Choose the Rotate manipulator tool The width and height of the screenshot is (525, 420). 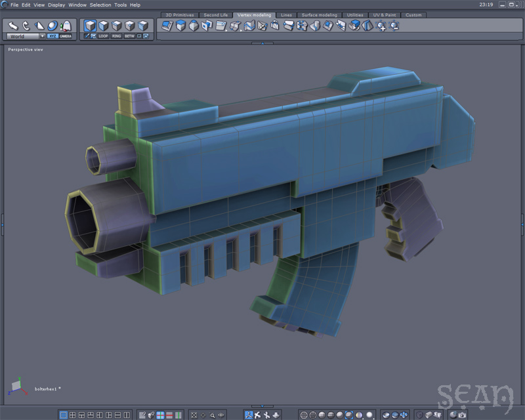tap(26, 26)
